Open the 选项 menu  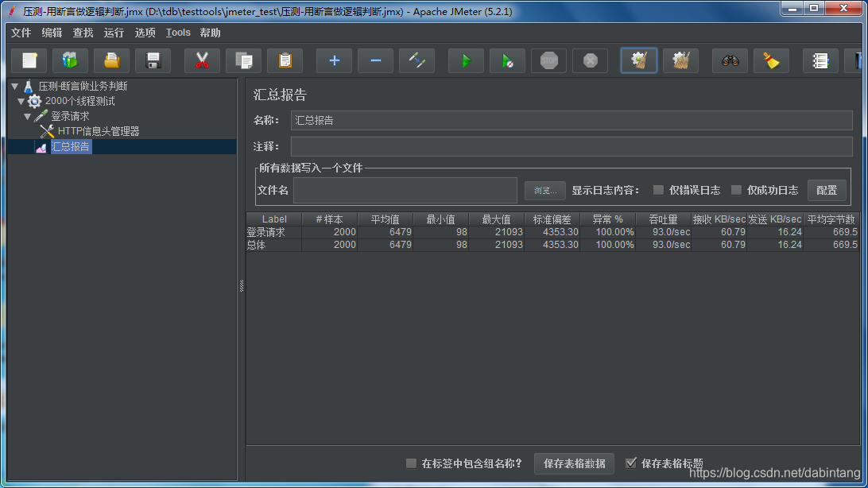pyautogui.click(x=145, y=33)
